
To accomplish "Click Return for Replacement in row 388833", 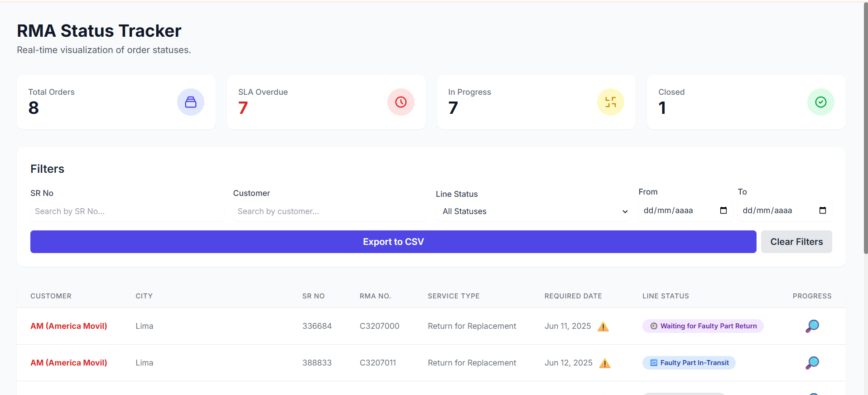I will (x=472, y=363).
